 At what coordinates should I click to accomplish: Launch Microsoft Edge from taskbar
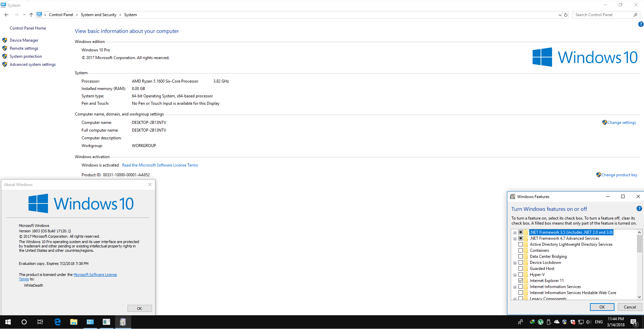point(57,322)
